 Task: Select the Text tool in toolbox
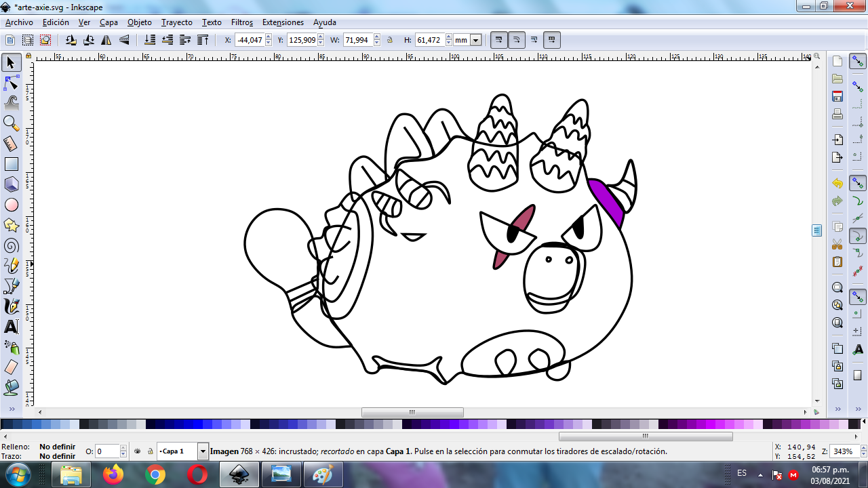11,327
